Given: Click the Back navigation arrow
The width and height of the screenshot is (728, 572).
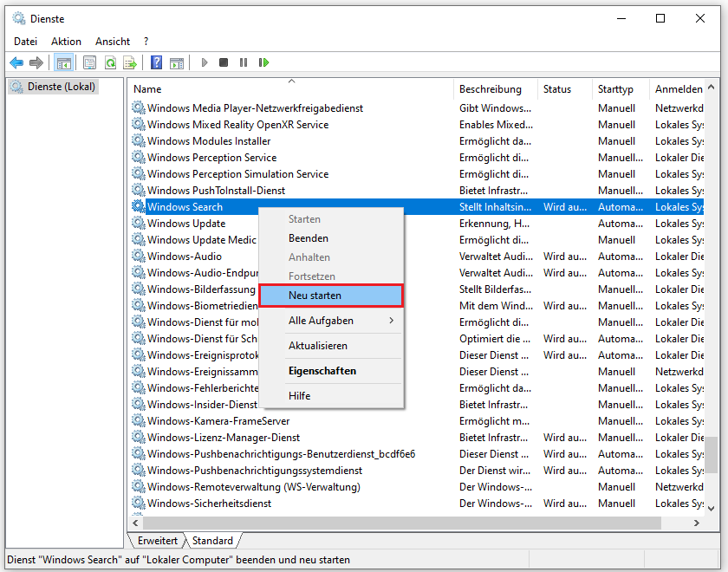Looking at the screenshot, I should click(x=16, y=62).
